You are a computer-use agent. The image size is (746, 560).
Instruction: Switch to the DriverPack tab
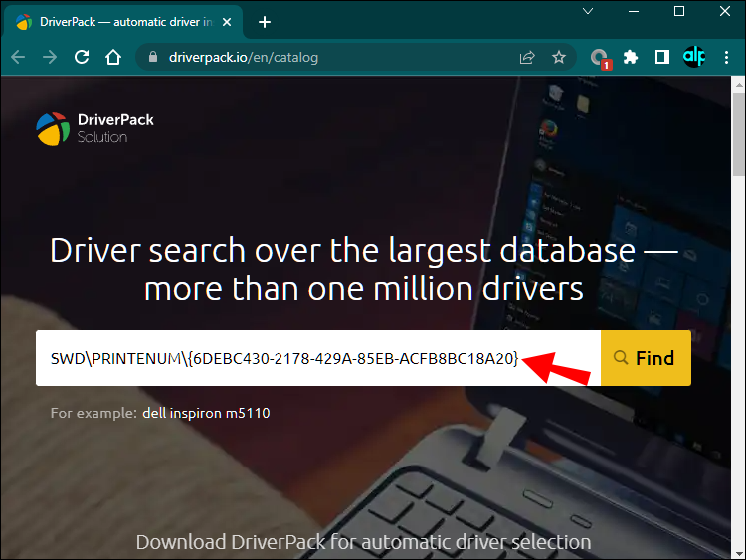(x=123, y=22)
